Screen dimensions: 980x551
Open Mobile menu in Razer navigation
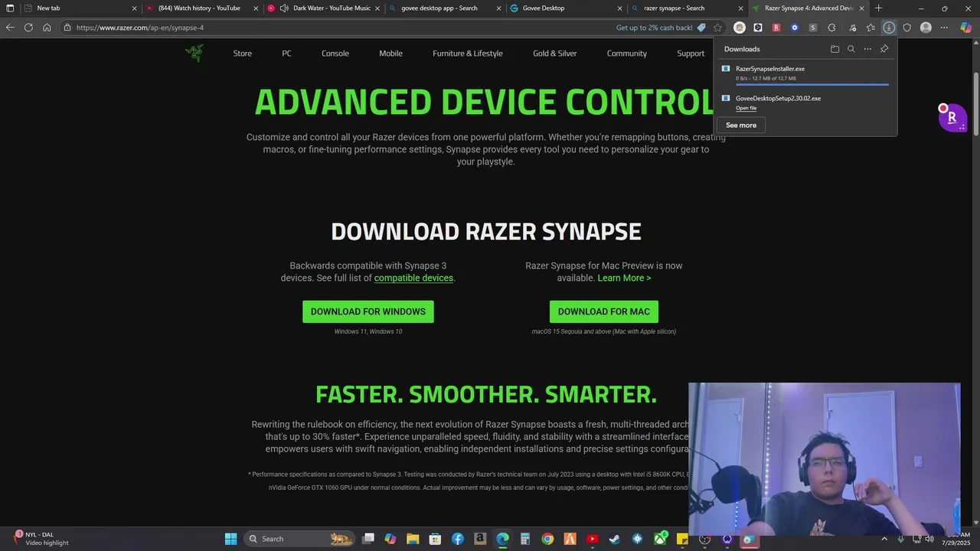390,54
